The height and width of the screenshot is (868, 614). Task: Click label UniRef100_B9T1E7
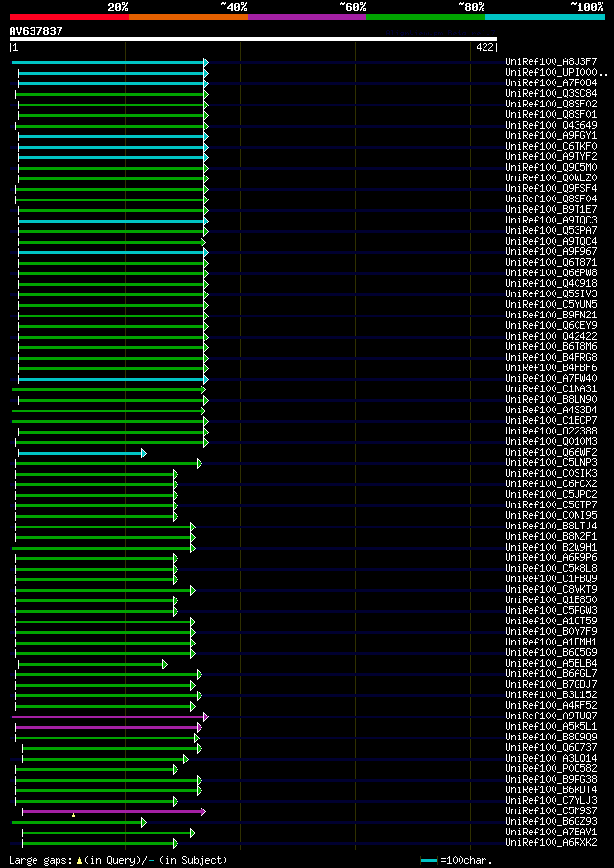(x=551, y=210)
